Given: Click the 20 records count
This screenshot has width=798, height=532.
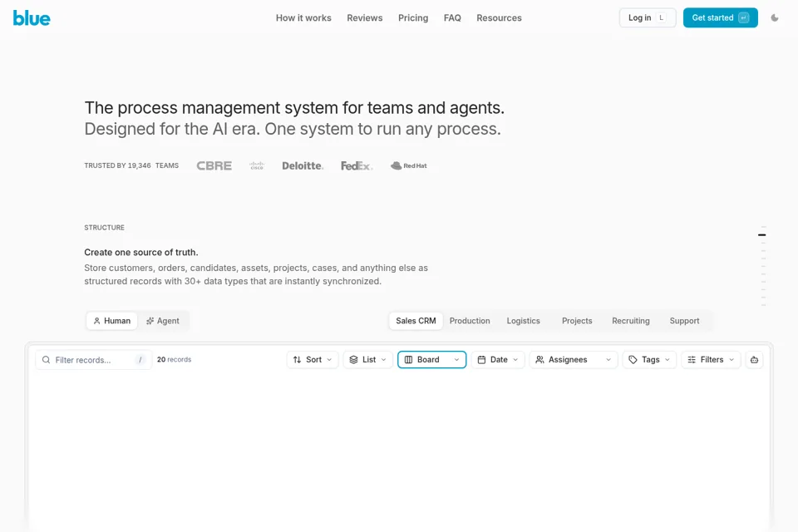Looking at the screenshot, I should (174, 359).
